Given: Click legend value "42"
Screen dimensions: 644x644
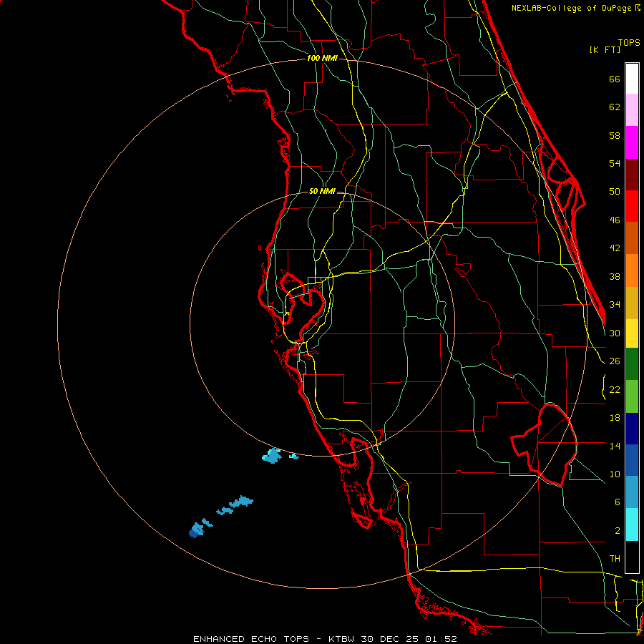Looking at the screenshot, I should coord(615,248).
